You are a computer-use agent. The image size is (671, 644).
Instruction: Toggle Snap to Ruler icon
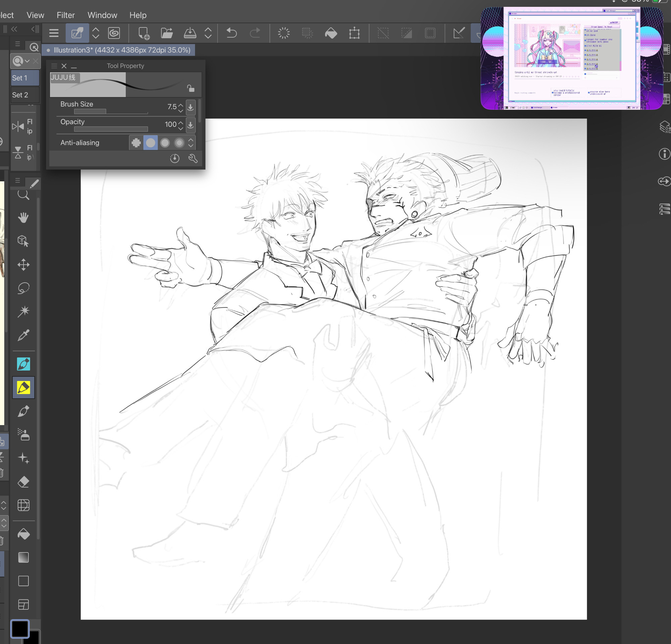click(x=459, y=33)
